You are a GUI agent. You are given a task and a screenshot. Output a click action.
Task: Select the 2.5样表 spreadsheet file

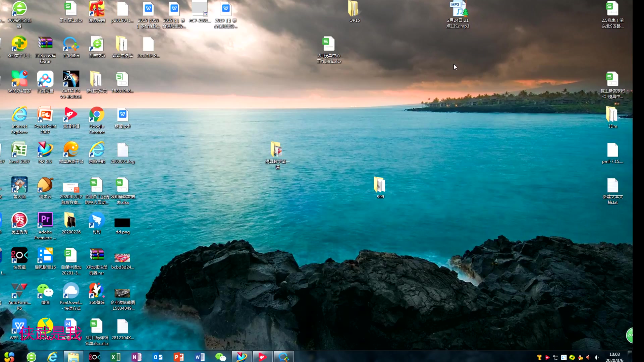coord(612,14)
